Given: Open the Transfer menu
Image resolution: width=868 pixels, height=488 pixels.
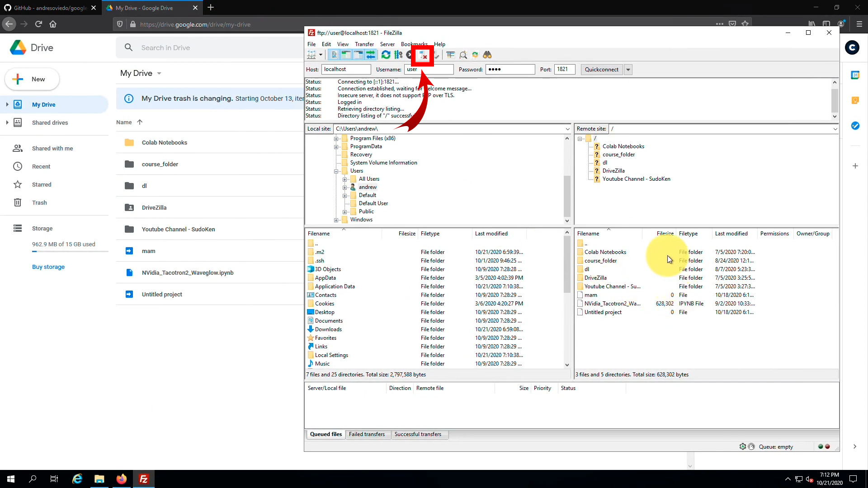Looking at the screenshot, I should 364,44.
